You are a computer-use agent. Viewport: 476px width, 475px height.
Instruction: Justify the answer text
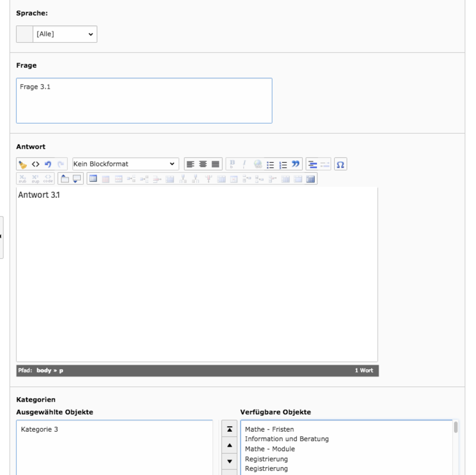pyautogui.click(x=215, y=164)
